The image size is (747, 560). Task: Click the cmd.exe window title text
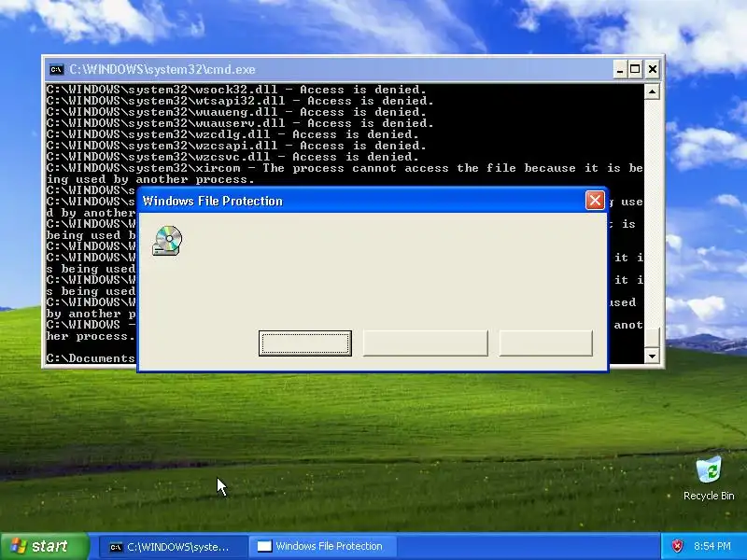[x=162, y=69]
